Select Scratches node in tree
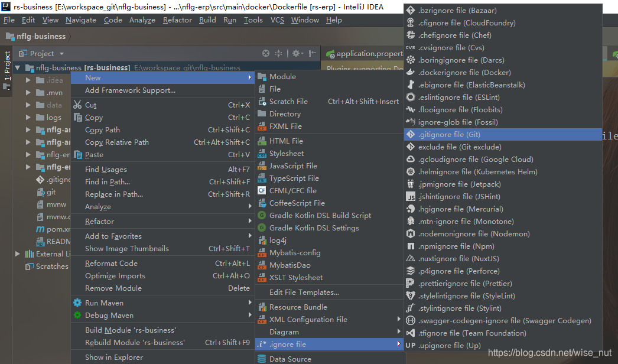Viewport: 618px width, 364px height. (47, 266)
